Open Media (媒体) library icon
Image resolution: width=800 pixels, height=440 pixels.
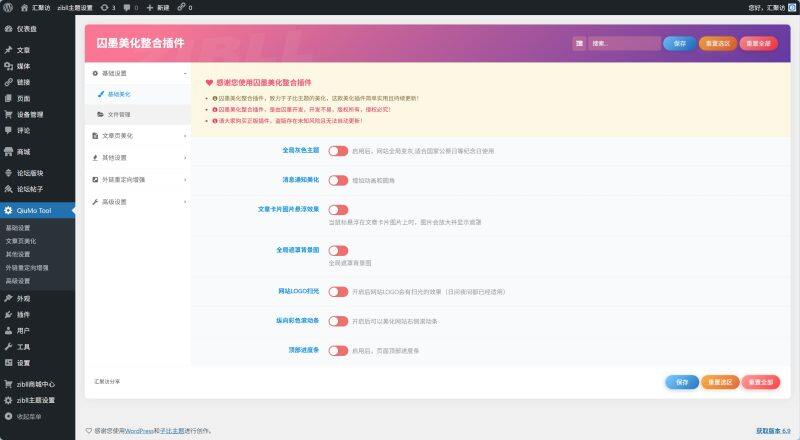(8, 66)
